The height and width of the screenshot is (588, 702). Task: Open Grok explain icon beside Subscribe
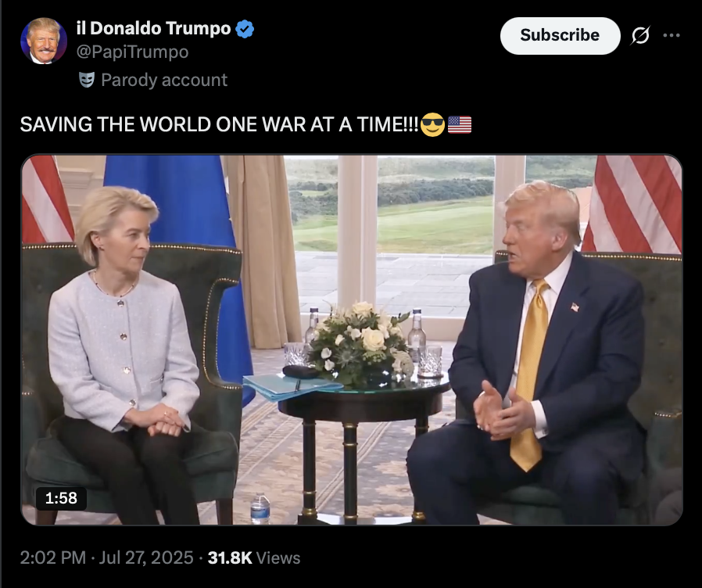[640, 35]
